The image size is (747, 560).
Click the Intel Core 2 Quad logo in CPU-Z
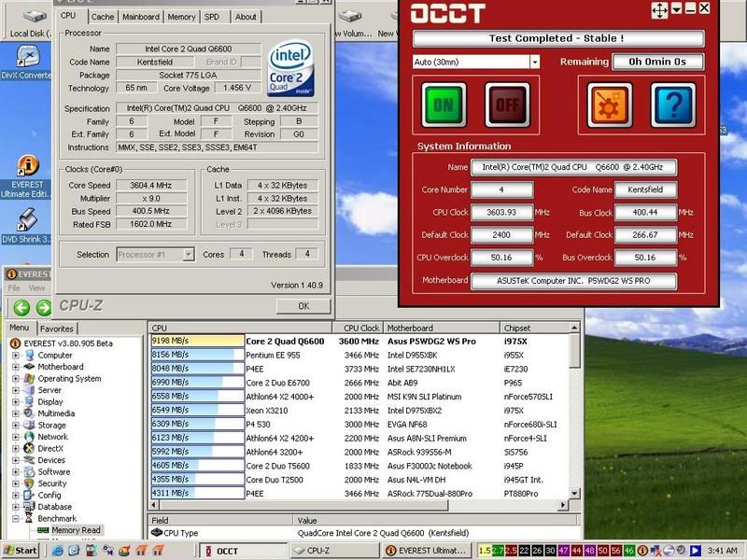[x=290, y=68]
